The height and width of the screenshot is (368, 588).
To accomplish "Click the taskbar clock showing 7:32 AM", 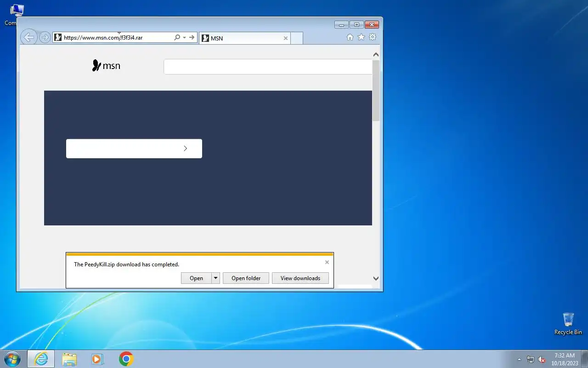I will 565,359.
